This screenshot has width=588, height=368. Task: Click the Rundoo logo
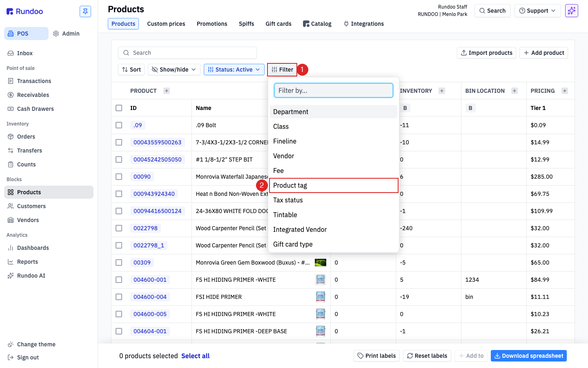(25, 11)
